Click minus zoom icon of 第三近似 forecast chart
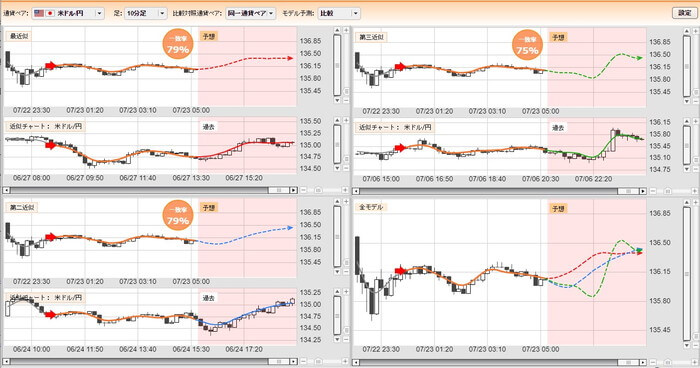 (x=696, y=101)
